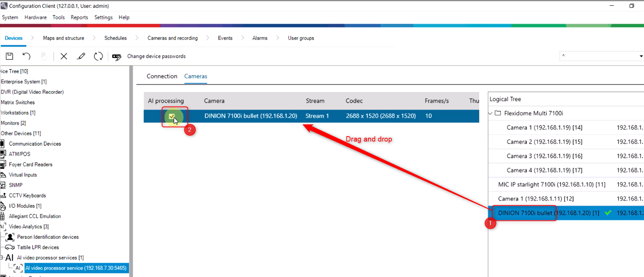This screenshot has width=644, height=277.
Task: Select Camera 1 (192.168.1.11) [12] in Logical Tree
Action: click(536, 199)
